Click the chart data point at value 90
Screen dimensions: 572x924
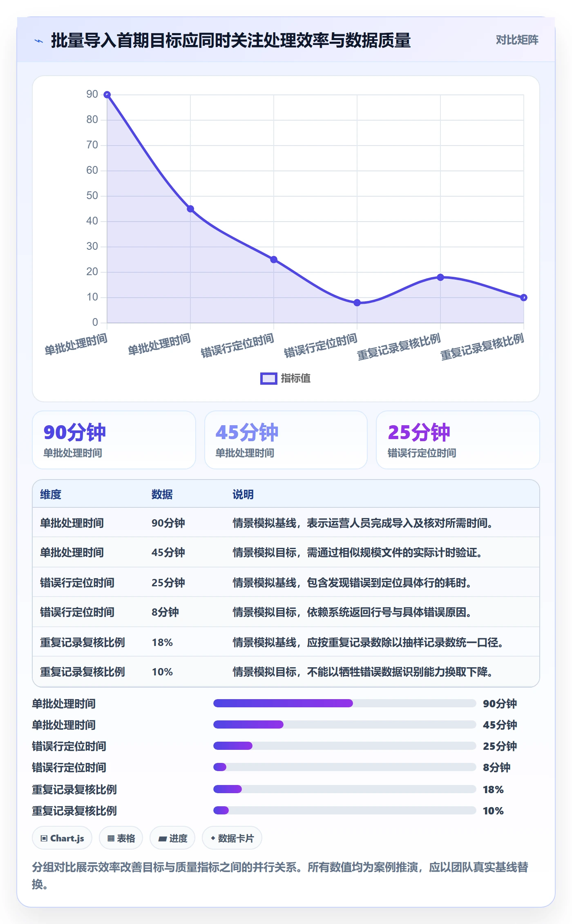click(107, 95)
